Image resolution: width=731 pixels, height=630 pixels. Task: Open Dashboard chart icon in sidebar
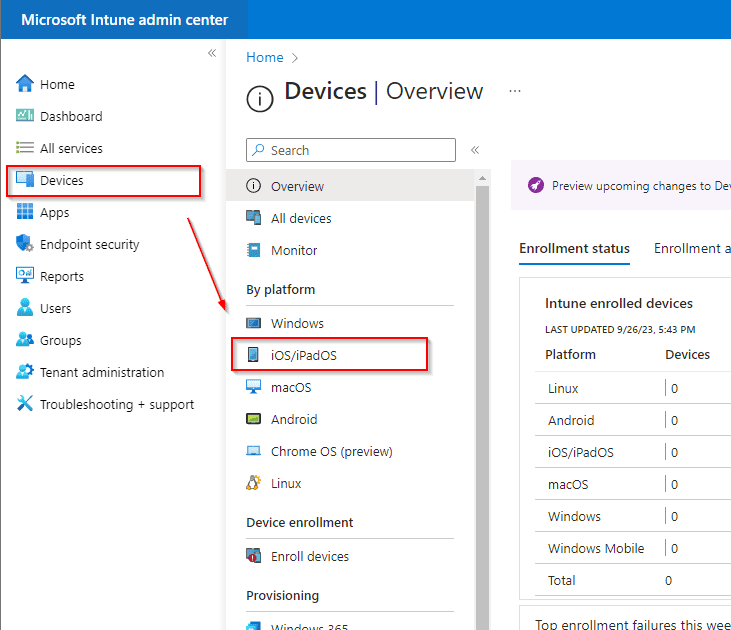(25, 116)
